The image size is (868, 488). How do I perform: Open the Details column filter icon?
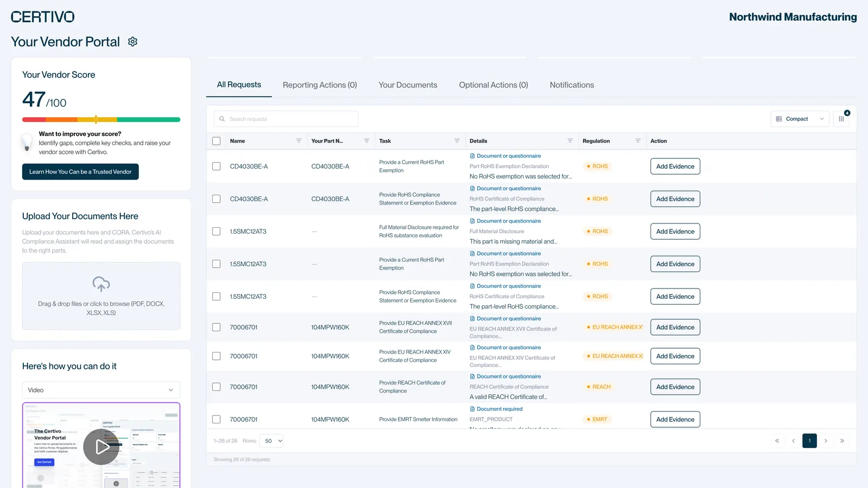(570, 141)
